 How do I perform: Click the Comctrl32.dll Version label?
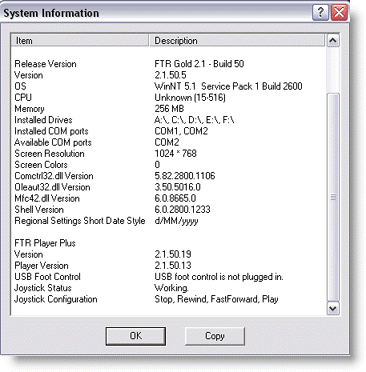click(x=54, y=176)
